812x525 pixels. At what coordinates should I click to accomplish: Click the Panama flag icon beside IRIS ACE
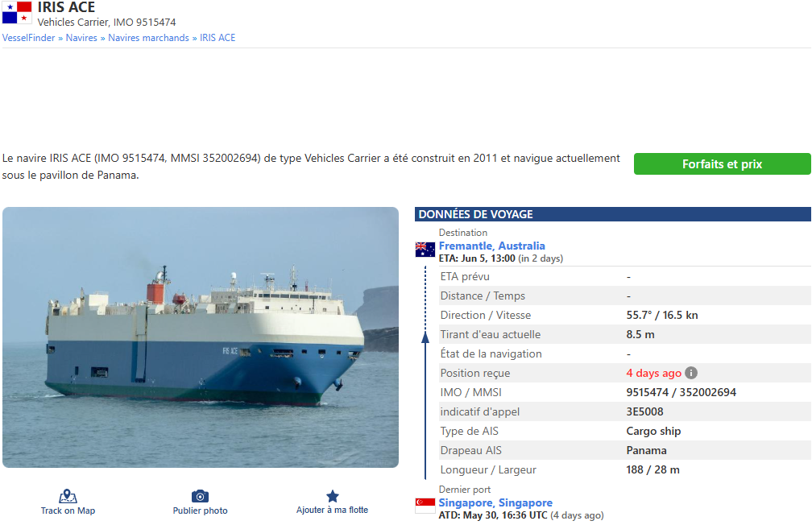[17, 13]
